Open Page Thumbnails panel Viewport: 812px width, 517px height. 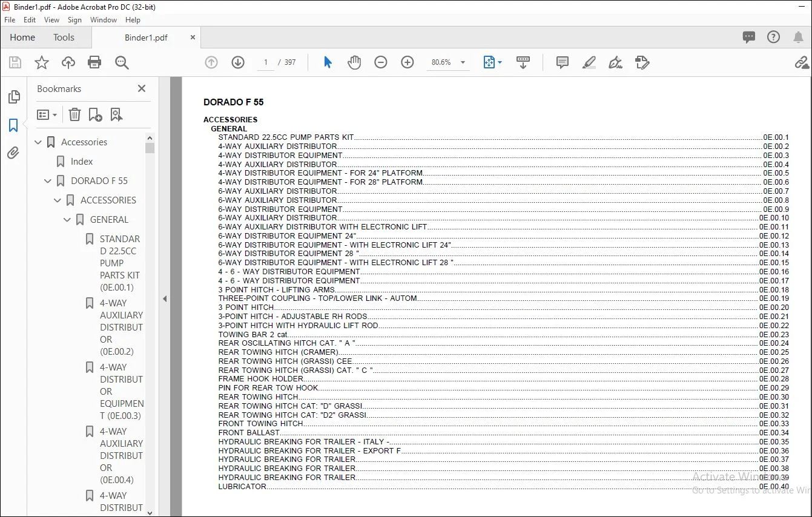pos(14,97)
